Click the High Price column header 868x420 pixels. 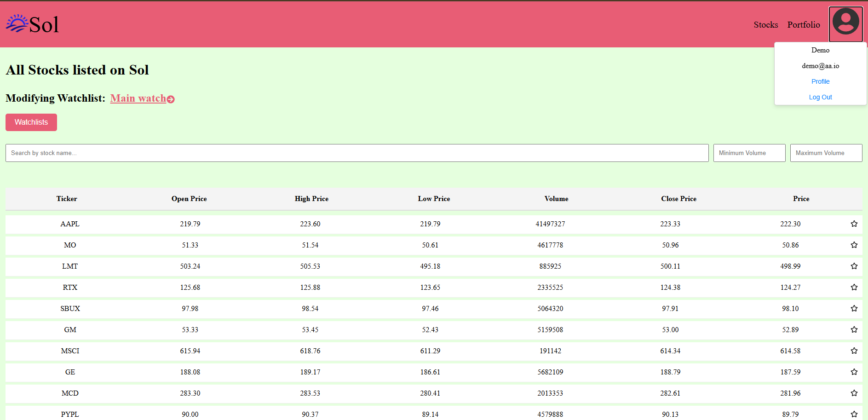(x=311, y=199)
